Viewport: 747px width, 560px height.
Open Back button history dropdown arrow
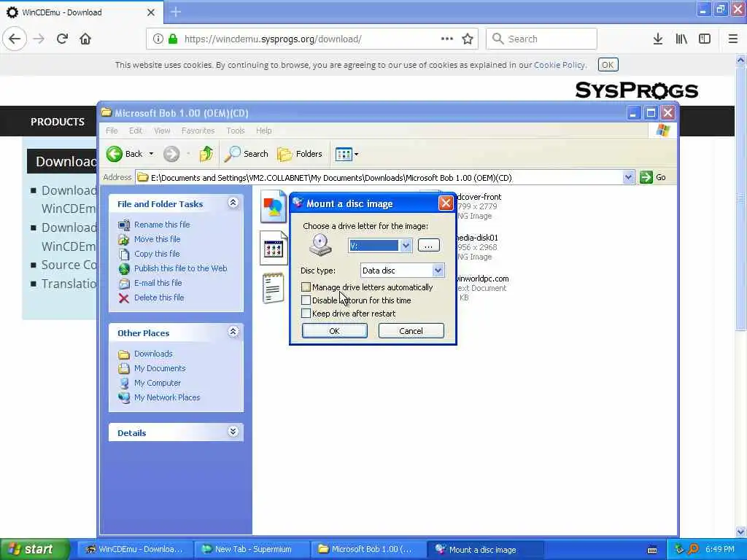151,154
